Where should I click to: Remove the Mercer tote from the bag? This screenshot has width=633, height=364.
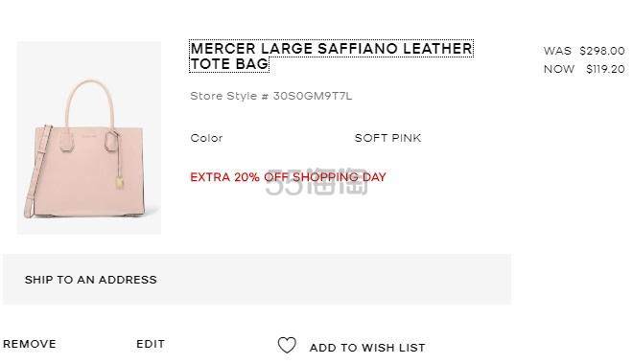click(x=30, y=344)
